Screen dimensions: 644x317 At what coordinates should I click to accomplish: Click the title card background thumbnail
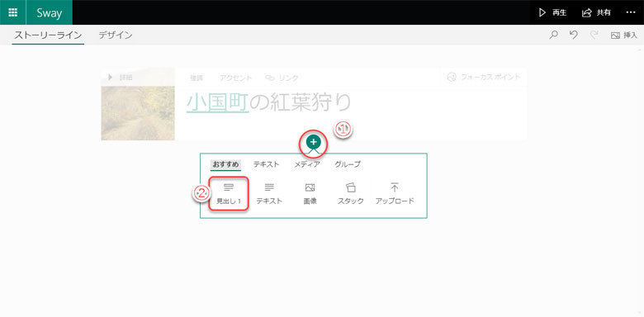click(138, 113)
